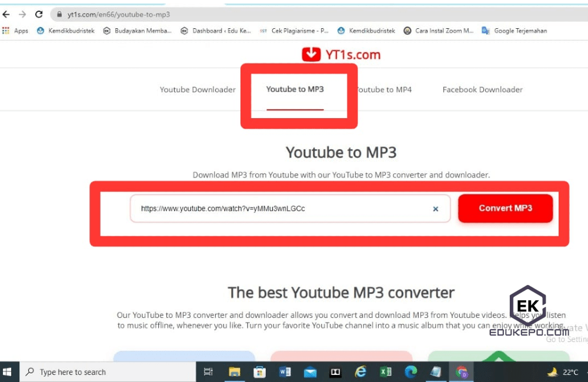
Task: Open File Explorer from the taskbar
Action: pos(235,371)
